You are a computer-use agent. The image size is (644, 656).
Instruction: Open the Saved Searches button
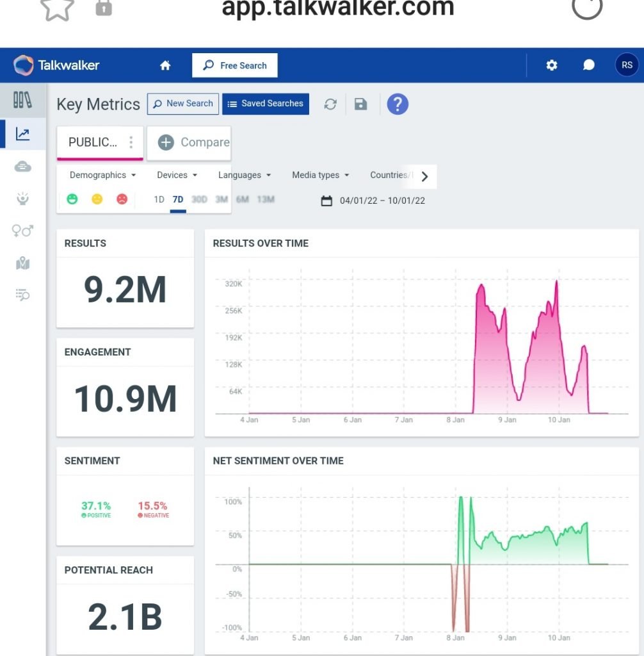[266, 104]
